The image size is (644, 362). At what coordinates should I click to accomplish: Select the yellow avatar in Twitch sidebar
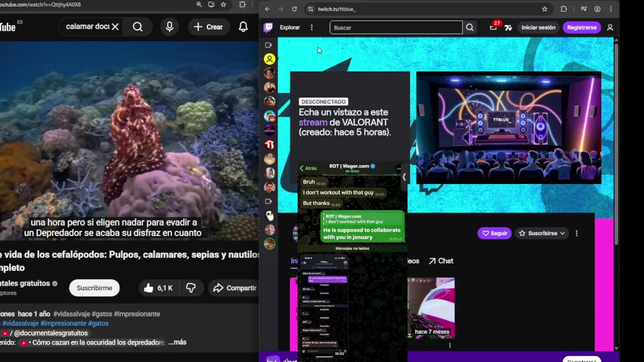(x=270, y=59)
